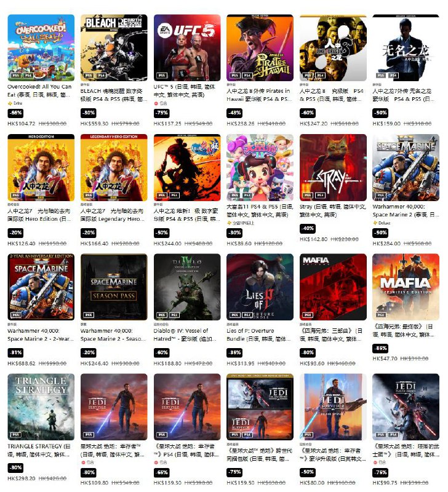
Task: Select the EA Sports UFC 5 cover art
Action: [187, 48]
